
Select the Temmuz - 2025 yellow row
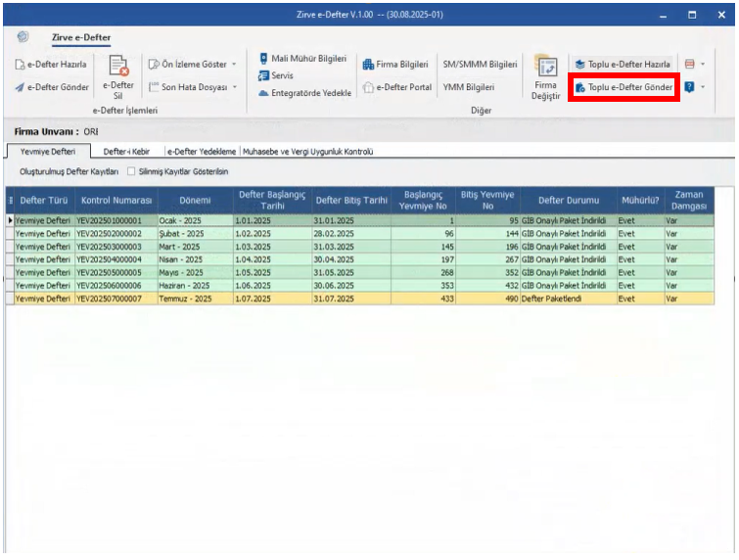(360, 299)
